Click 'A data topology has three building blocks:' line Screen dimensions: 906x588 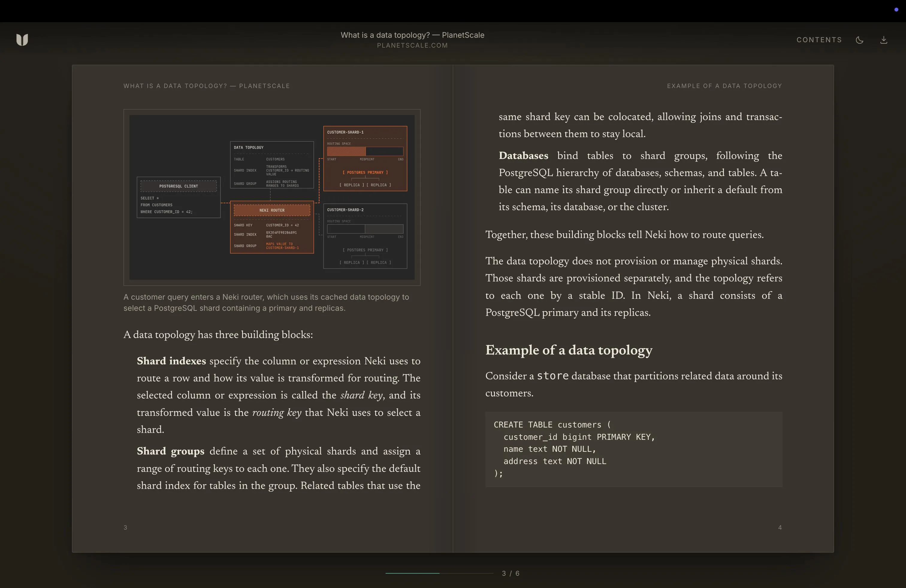218,335
